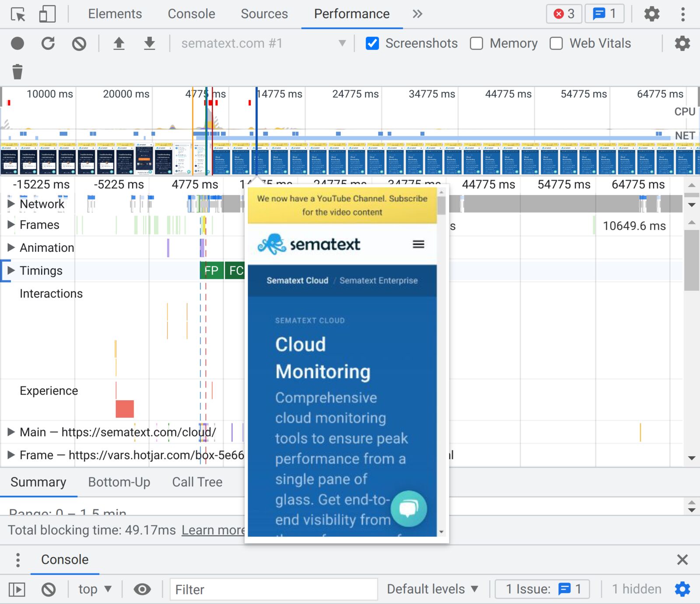The height and width of the screenshot is (604, 700).
Task: Click the sematext logo in the preview
Action: [309, 244]
